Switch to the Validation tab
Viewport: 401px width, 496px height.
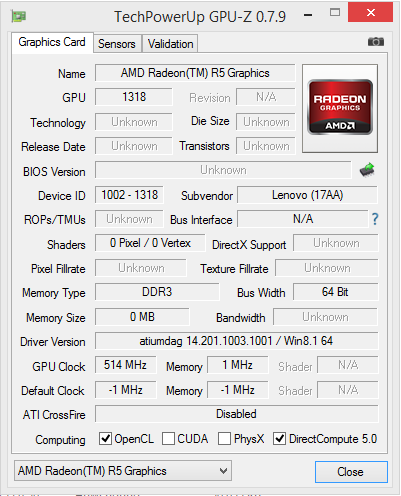pos(170,44)
